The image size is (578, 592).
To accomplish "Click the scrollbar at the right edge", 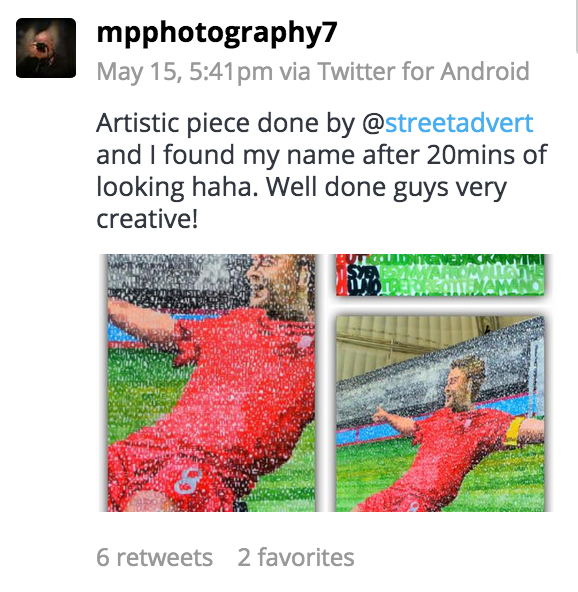I will (x=576, y=26).
